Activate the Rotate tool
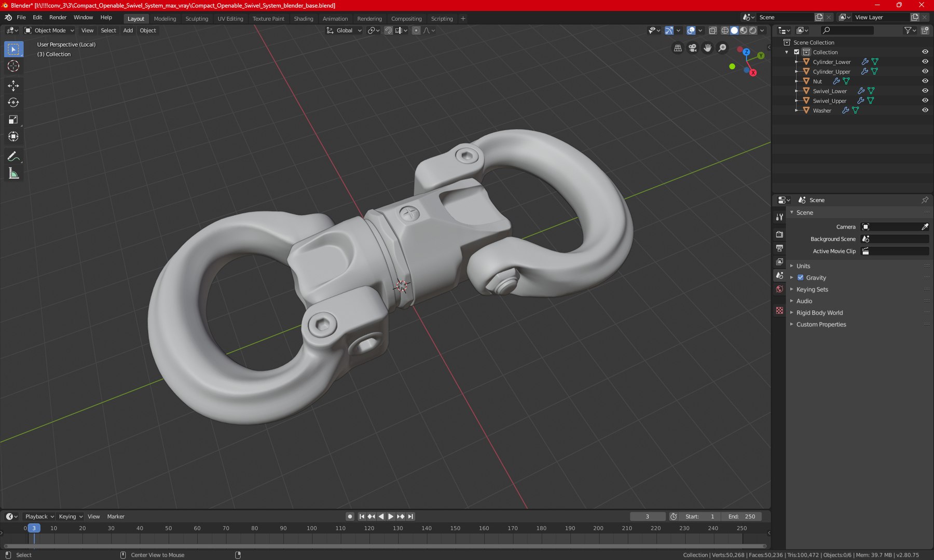This screenshot has width=934, height=560. [x=13, y=103]
